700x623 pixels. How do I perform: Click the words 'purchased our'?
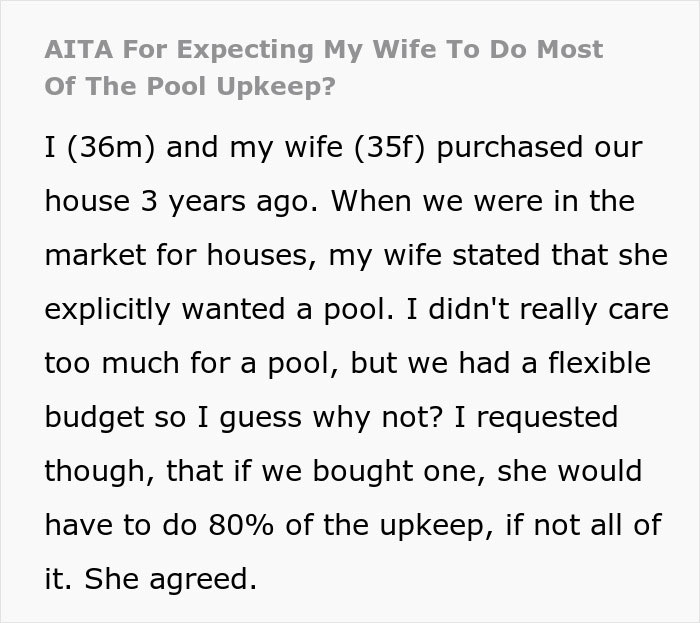click(x=540, y=148)
